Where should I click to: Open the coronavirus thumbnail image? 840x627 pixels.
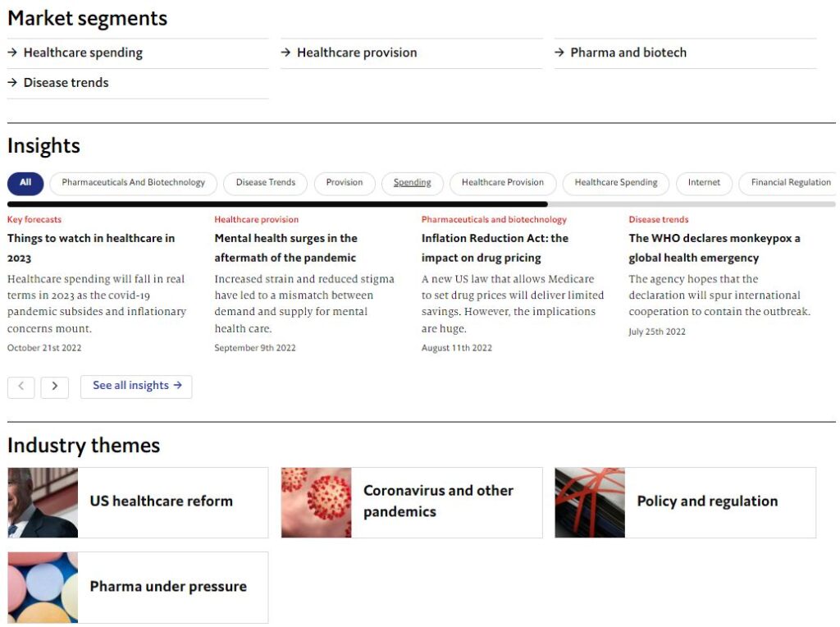point(317,502)
